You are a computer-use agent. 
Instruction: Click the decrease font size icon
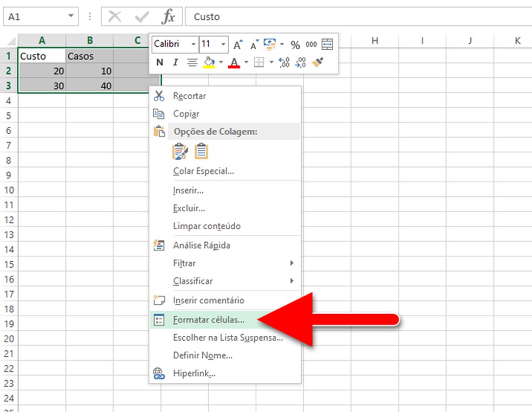click(254, 45)
